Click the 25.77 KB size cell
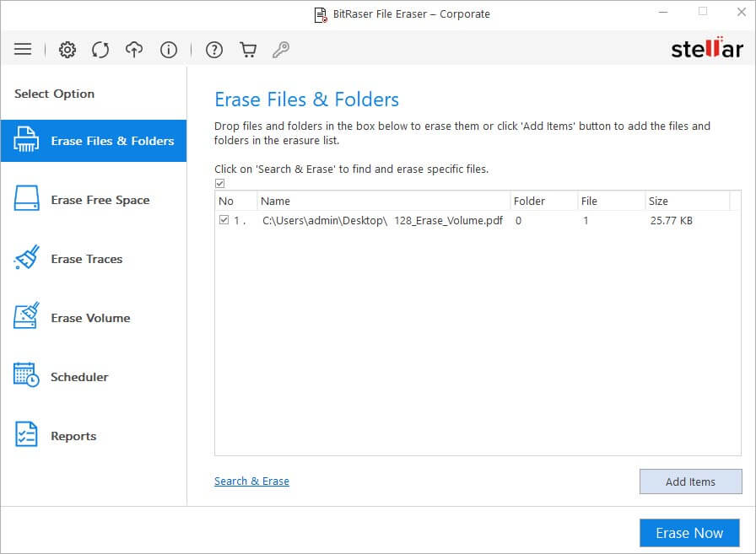 tap(671, 221)
